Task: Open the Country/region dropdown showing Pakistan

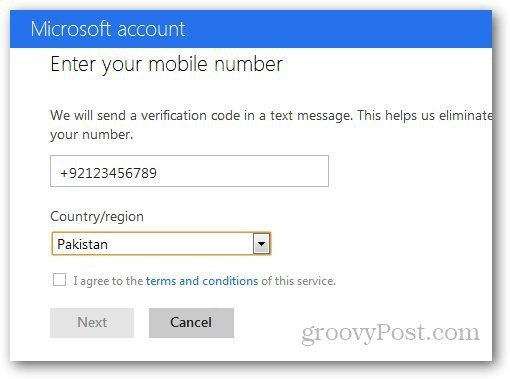Action: [161, 244]
